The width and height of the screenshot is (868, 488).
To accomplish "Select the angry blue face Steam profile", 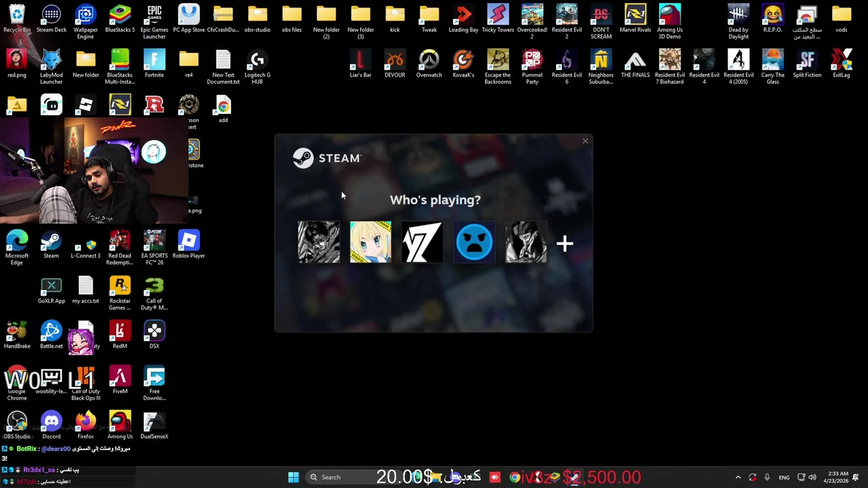I will (474, 242).
